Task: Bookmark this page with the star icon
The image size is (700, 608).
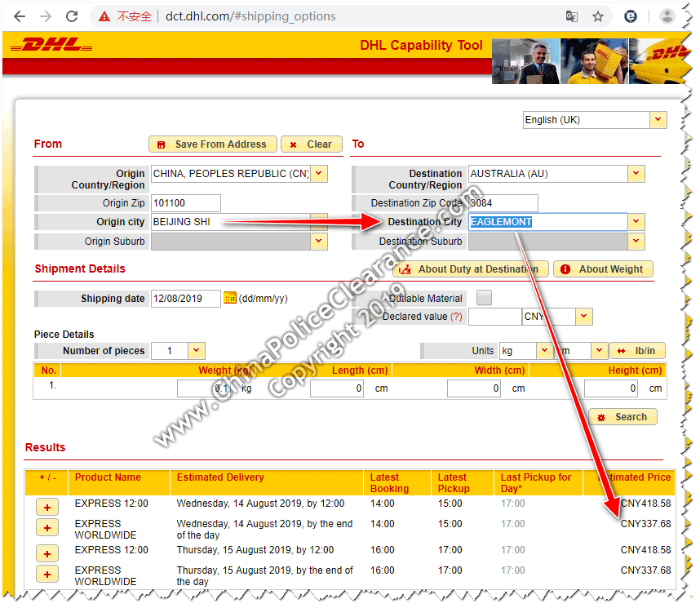Action: 598,16
